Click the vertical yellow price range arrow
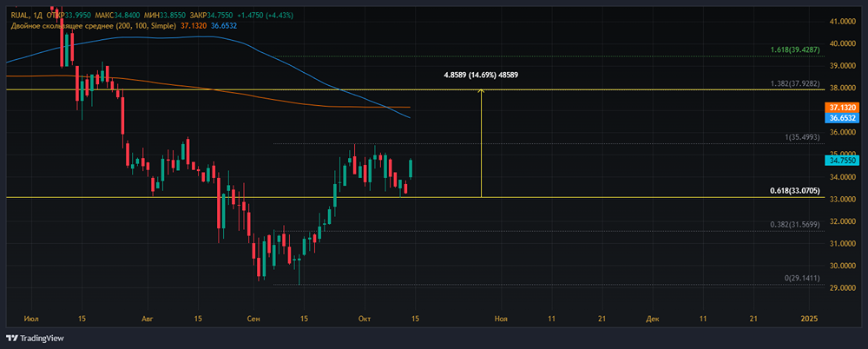868x349 pixels. click(x=481, y=143)
